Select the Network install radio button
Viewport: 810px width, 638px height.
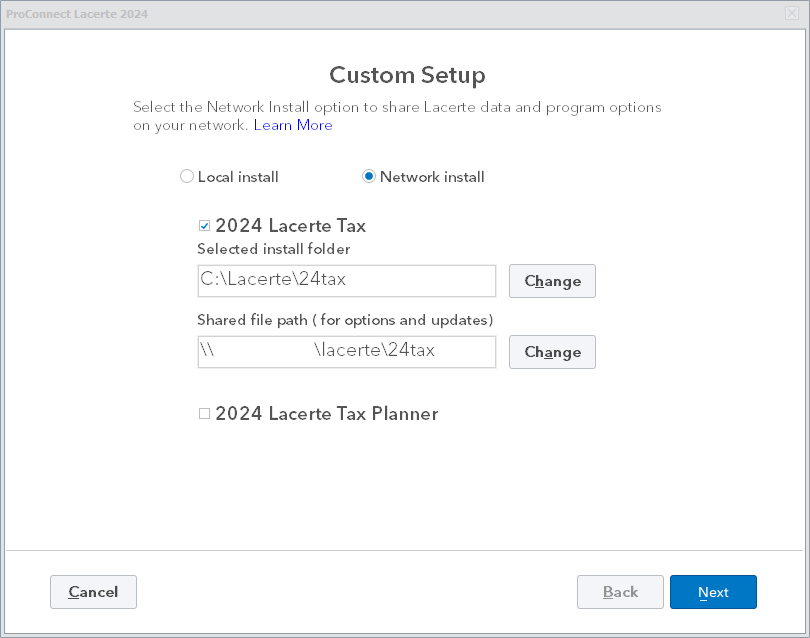click(x=369, y=177)
